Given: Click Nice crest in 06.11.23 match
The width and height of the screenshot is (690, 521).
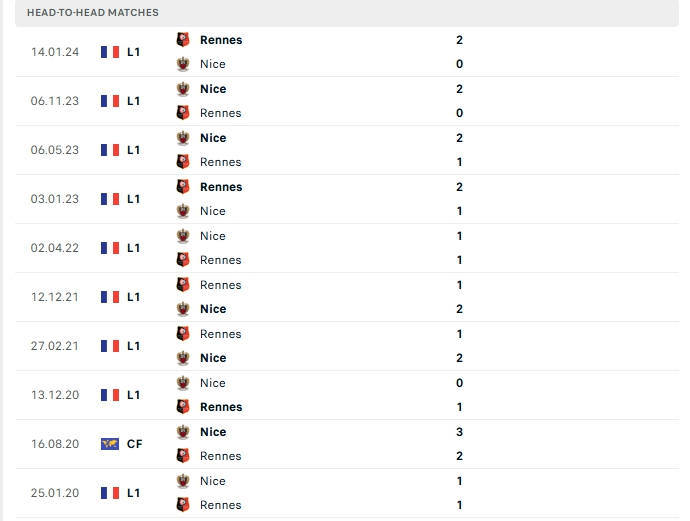Looking at the screenshot, I should pos(182,89).
